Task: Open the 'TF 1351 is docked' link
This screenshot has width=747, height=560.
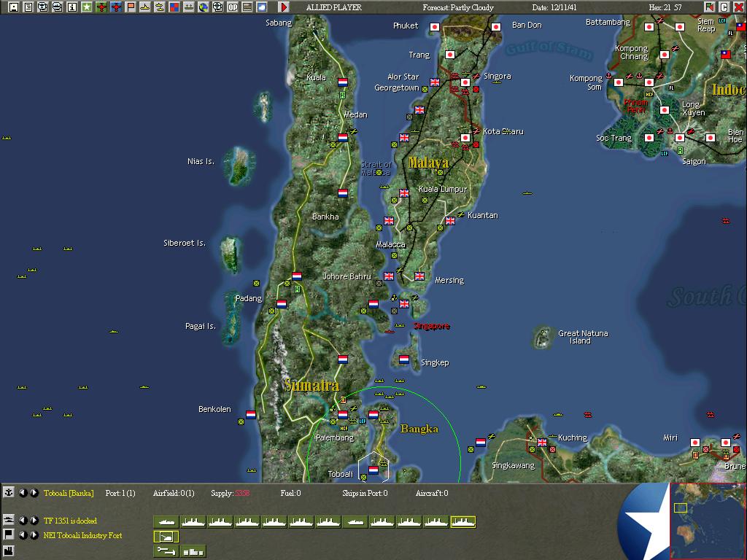Action: (x=70, y=521)
